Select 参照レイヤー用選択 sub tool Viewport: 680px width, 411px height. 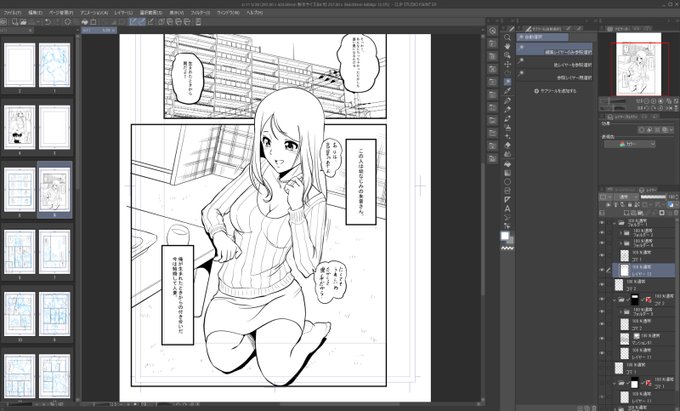click(x=556, y=77)
